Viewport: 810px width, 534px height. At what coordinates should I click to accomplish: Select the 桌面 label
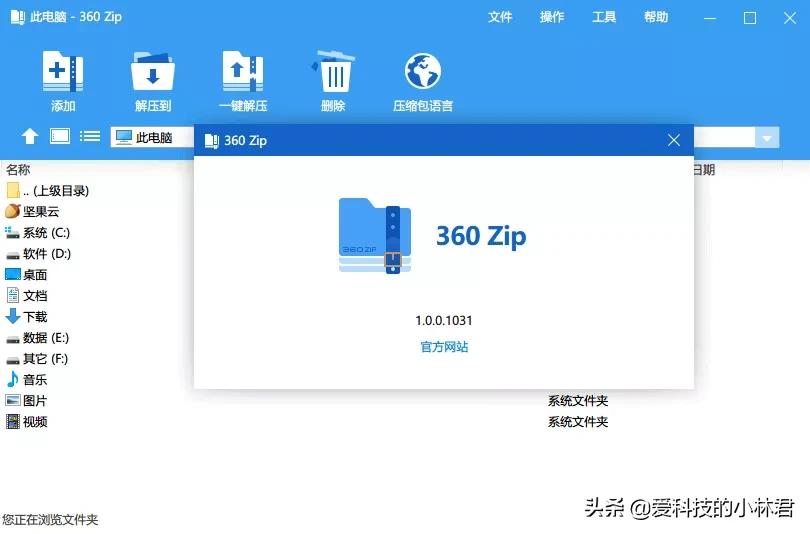(x=35, y=275)
